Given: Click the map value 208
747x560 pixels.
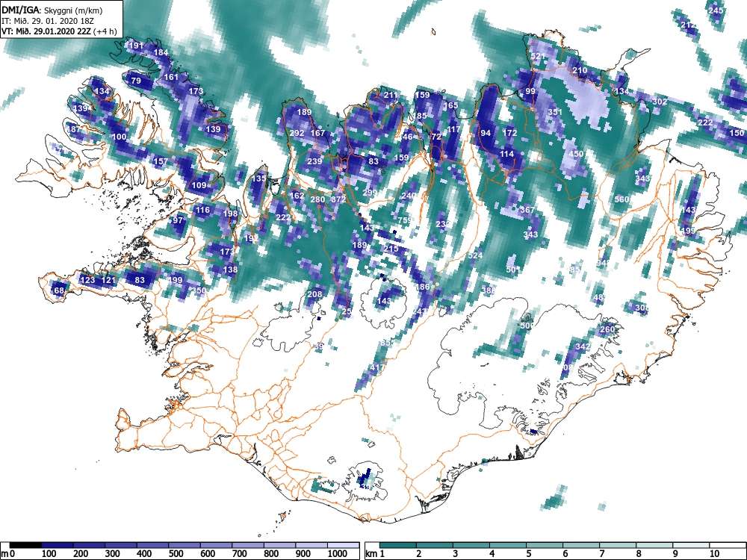Looking at the screenshot, I should (x=314, y=294).
